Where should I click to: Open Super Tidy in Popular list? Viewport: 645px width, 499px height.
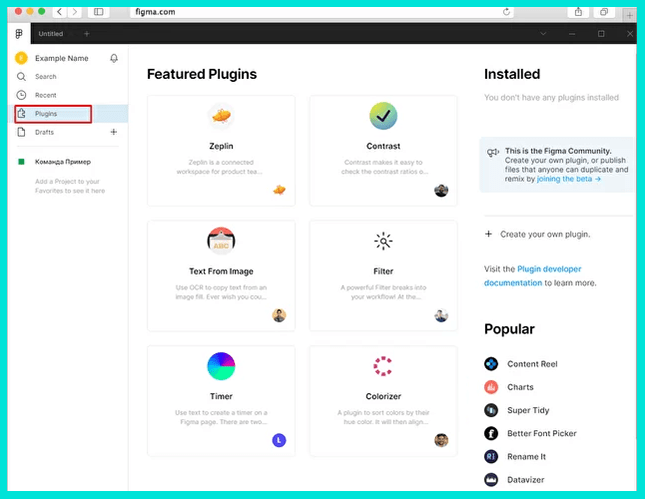click(x=528, y=410)
